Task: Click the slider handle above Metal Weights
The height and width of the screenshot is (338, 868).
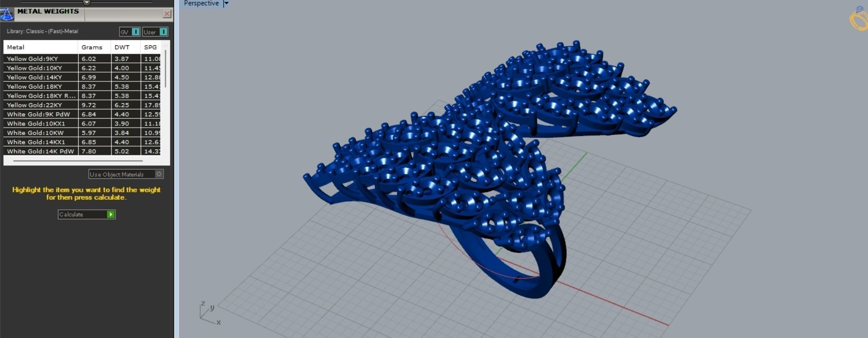Action: [x=87, y=2]
